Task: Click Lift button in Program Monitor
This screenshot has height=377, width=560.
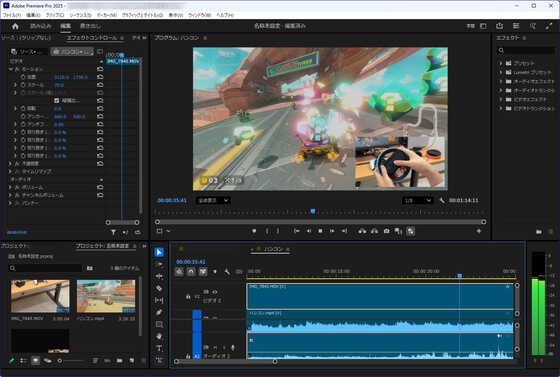Action: (362, 231)
